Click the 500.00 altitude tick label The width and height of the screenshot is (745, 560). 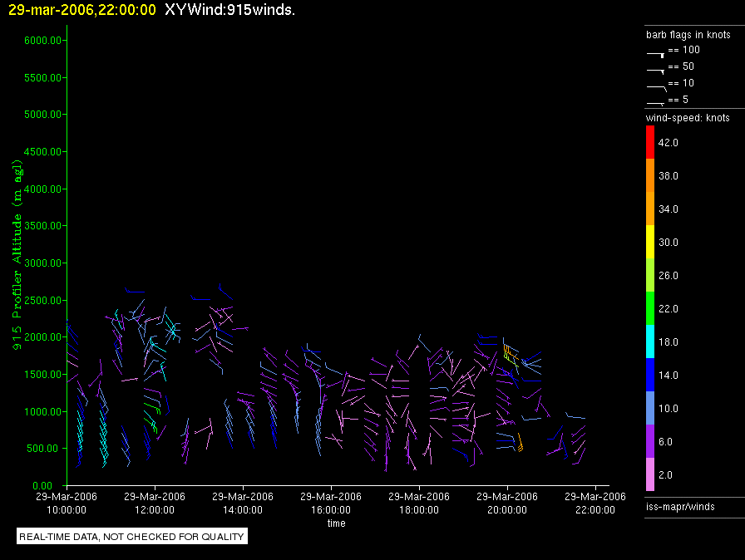pos(46,449)
